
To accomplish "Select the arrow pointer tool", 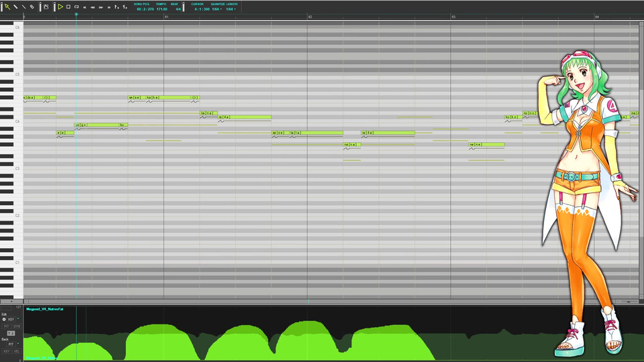I will click(7, 7).
